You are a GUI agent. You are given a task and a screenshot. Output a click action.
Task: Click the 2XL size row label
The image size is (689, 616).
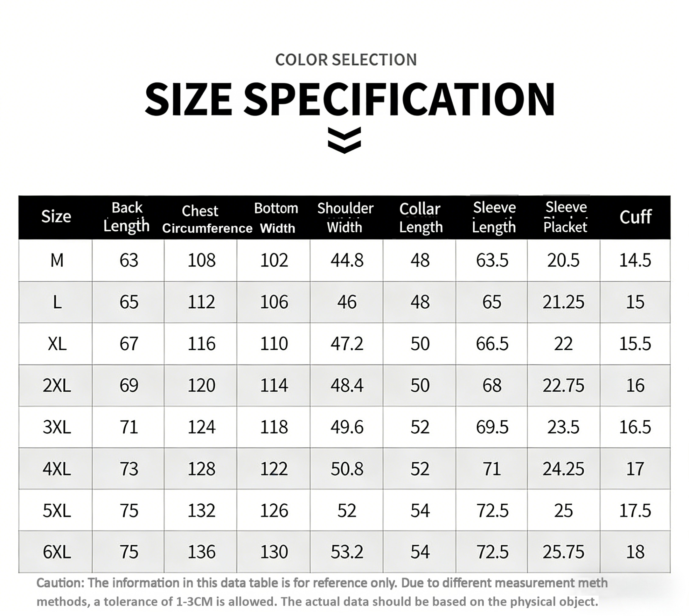(x=57, y=386)
